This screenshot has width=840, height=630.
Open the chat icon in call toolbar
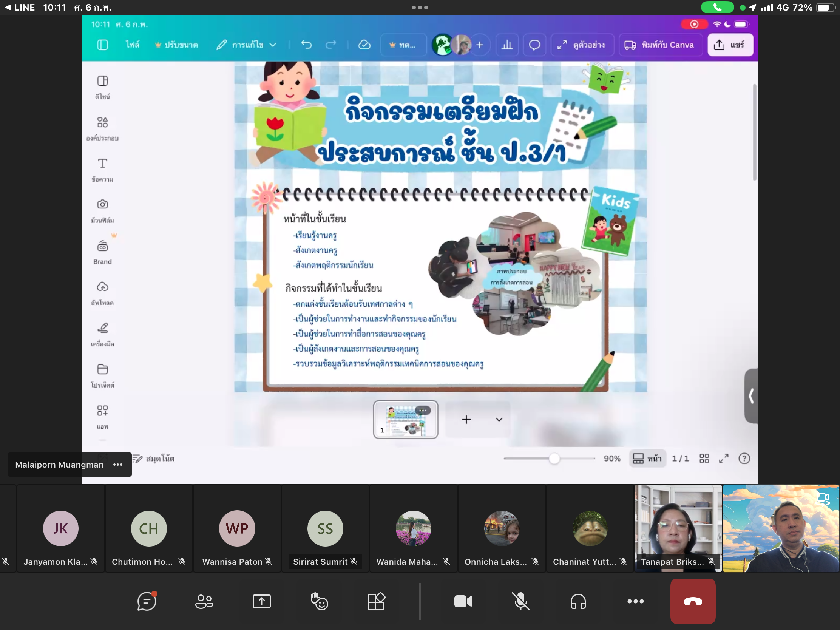pos(147,601)
